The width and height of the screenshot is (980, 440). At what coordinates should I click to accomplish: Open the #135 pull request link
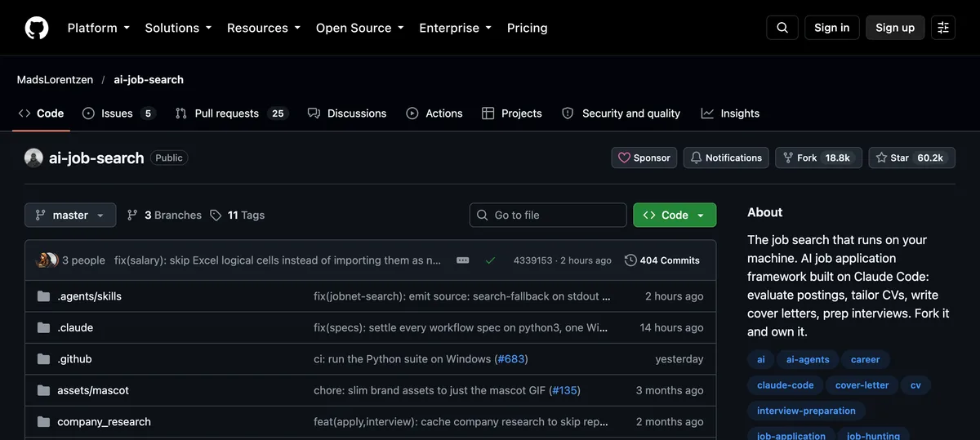pos(566,390)
